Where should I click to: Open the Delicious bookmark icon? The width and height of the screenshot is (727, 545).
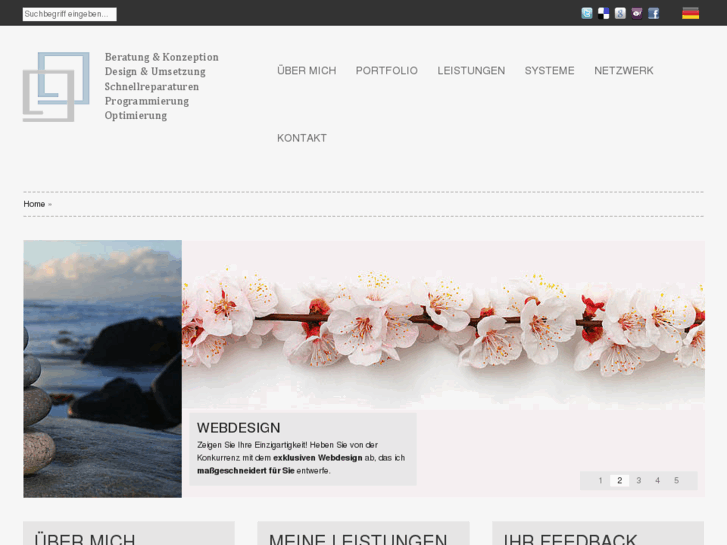(603, 13)
